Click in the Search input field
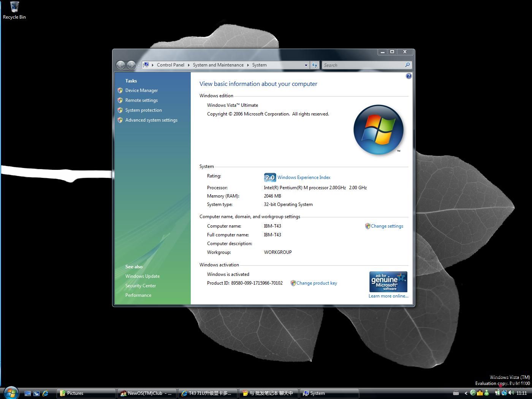The height and width of the screenshot is (399, 532). pos(363,65)
